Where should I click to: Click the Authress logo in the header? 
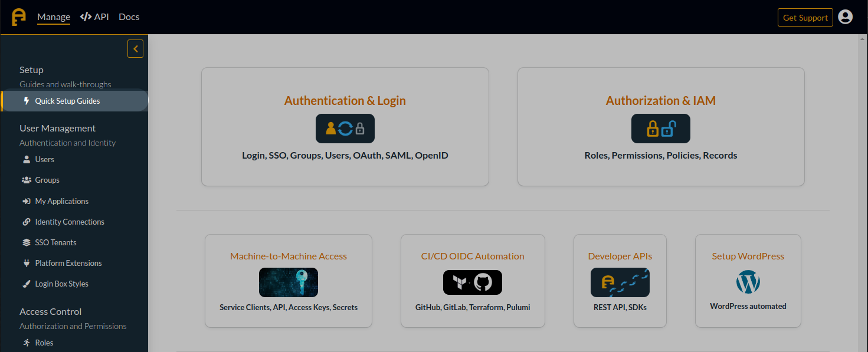19,17
